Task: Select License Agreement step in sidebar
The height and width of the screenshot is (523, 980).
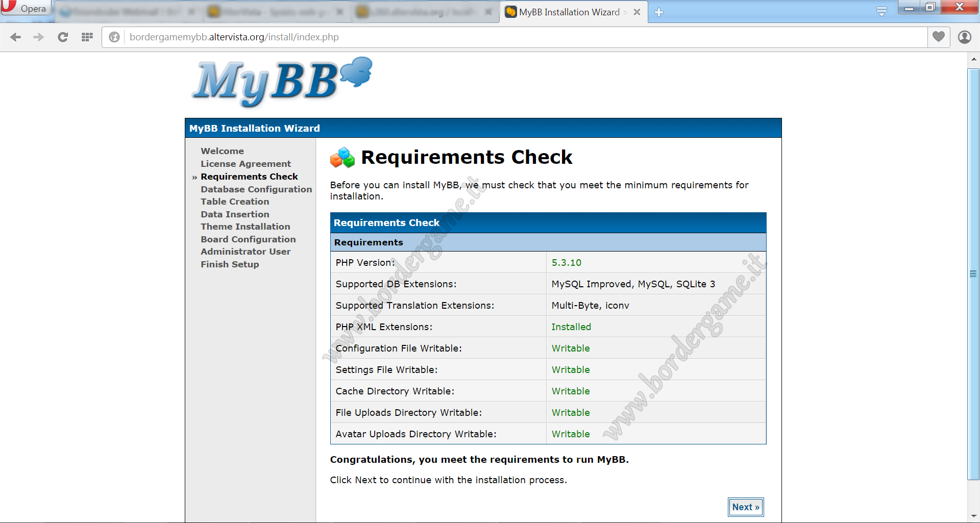Action: tap(246, 164)
